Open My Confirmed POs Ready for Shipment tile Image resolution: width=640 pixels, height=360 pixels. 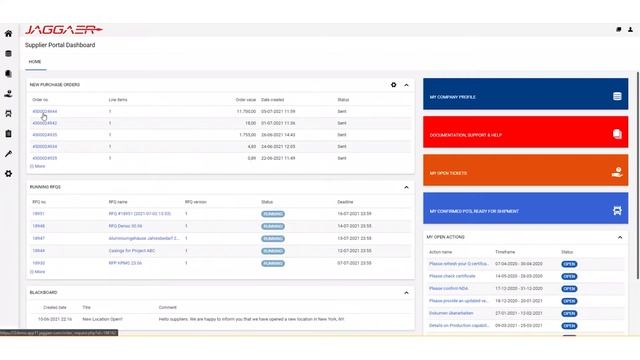526,208
